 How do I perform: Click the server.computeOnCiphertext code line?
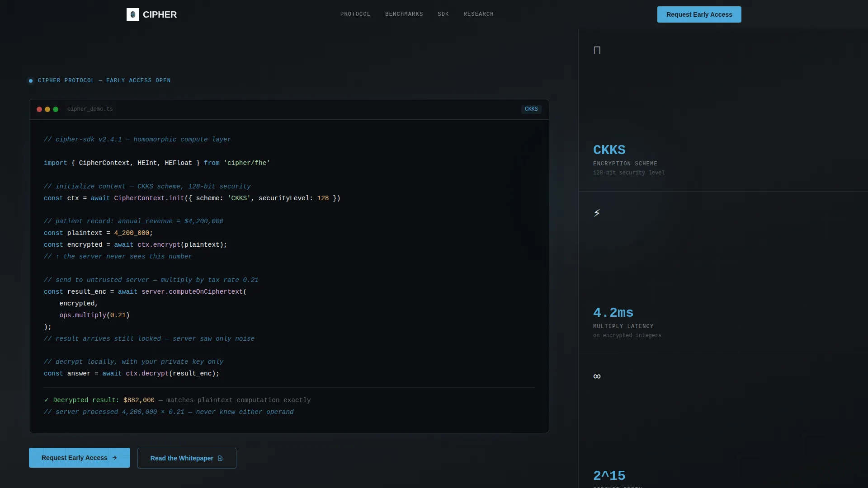[145, 292]
